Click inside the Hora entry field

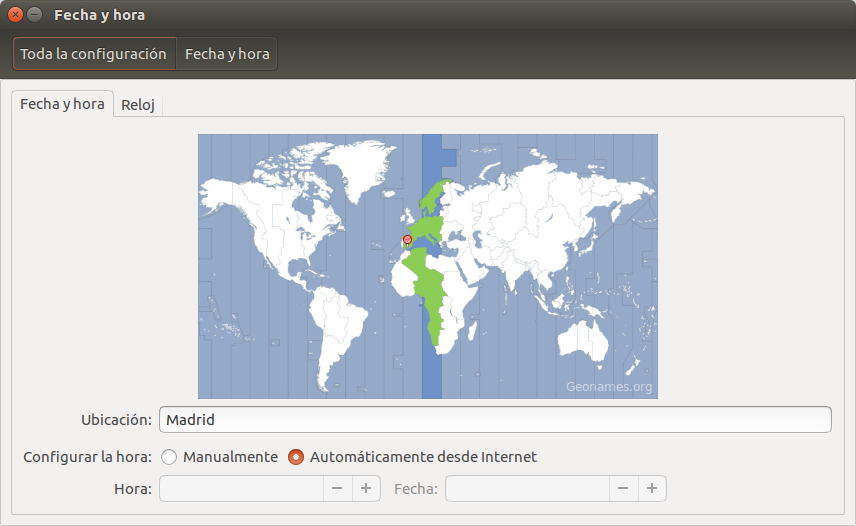241,488
